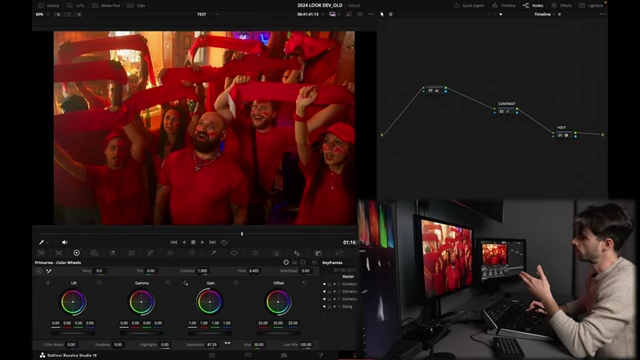Click the viewer scrubber playhead

[242, 234]
